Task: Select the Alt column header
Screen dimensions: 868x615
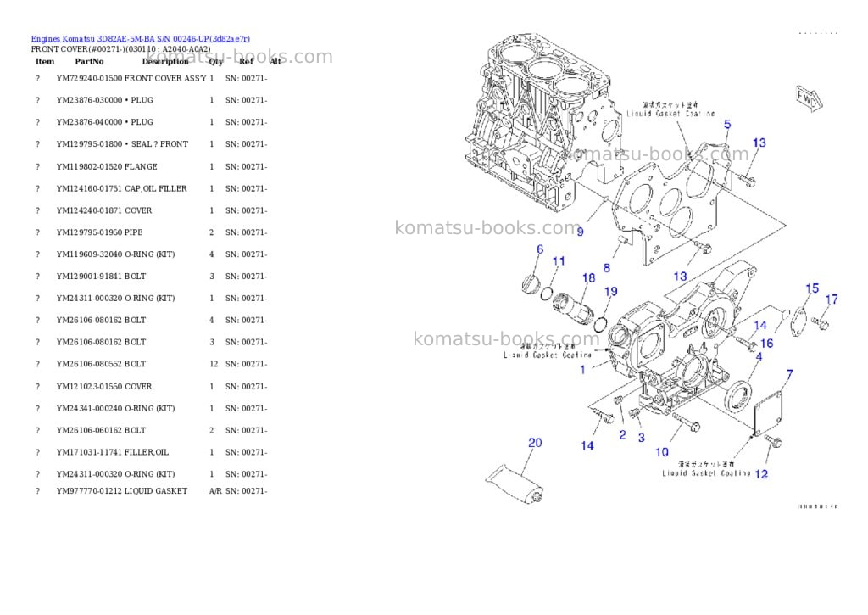Action: tap(275, 61)
